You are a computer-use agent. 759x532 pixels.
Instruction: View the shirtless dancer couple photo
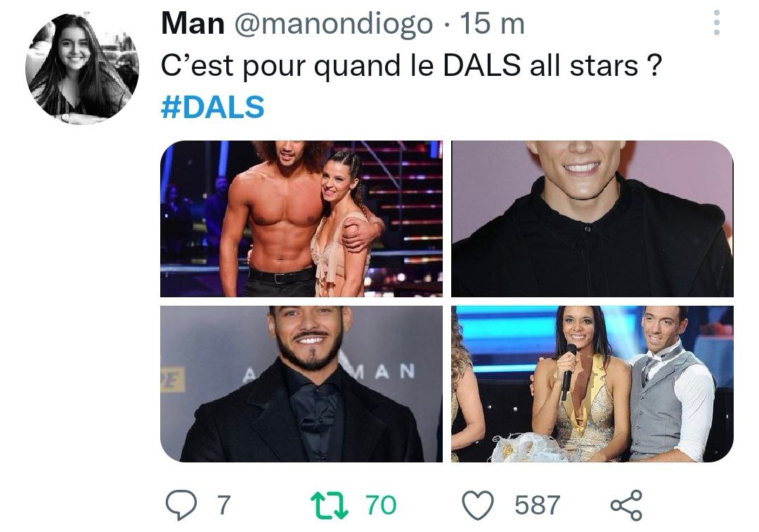(301, 219)
